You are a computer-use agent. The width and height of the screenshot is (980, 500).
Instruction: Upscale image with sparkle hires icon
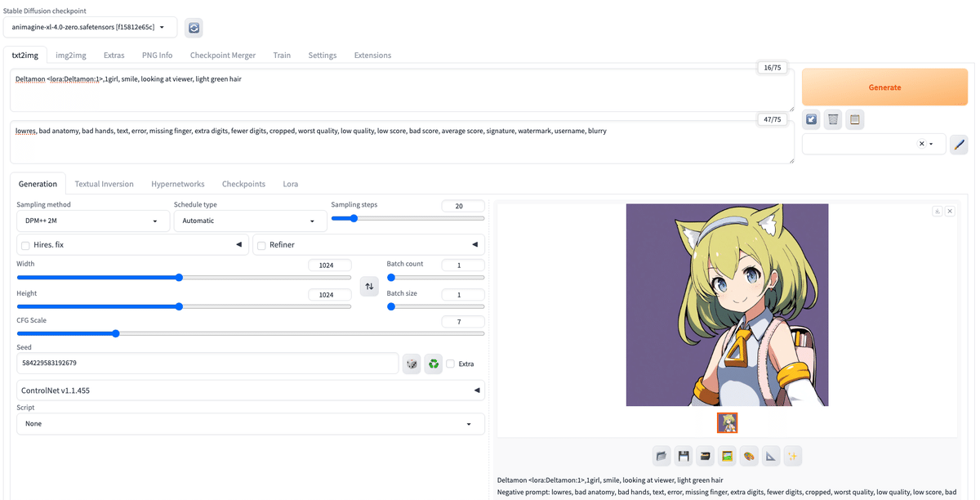click(792, 456)
